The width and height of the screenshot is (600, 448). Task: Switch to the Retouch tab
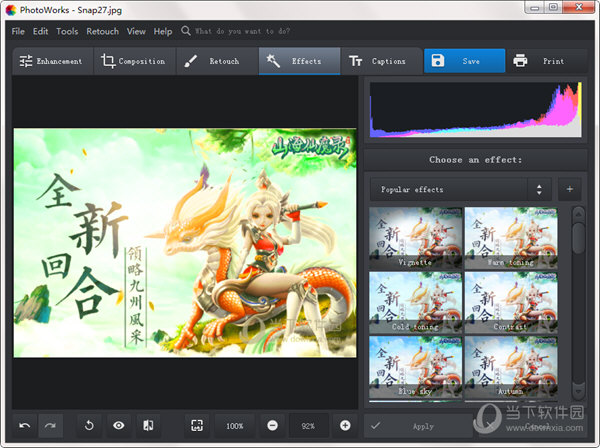217,61
